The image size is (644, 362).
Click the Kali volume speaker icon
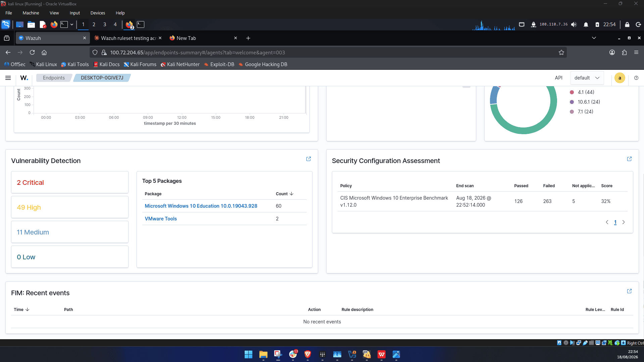pyautogui.click(x=574, y=24)
